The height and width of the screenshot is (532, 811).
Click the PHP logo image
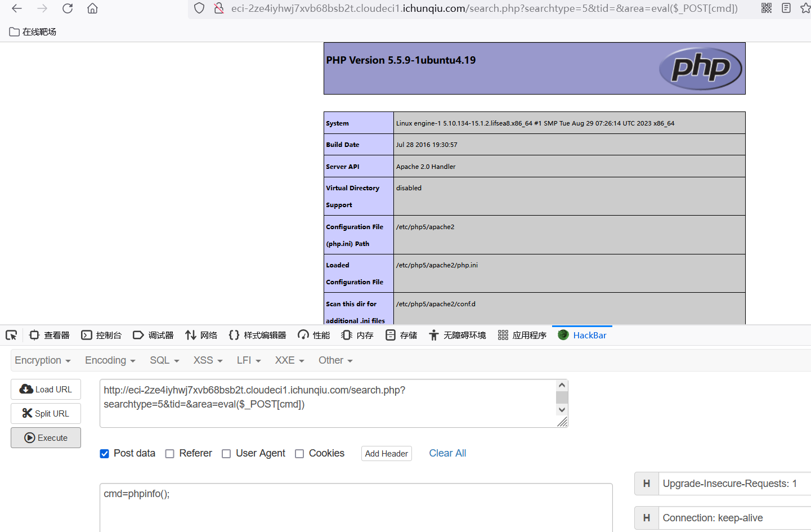point(700,69)
